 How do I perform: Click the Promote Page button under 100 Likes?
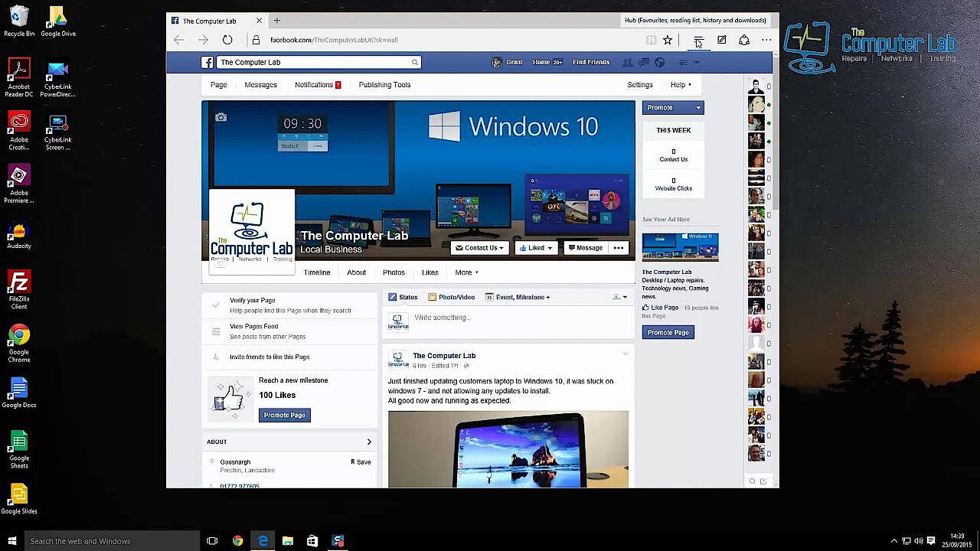[284, 415]
